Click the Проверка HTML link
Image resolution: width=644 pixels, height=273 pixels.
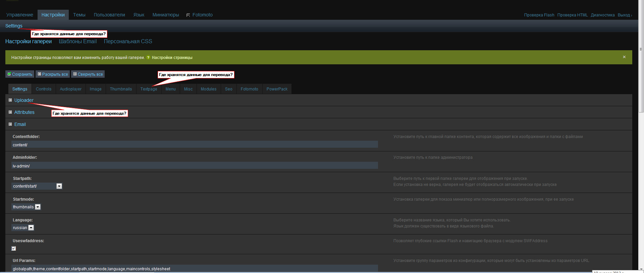(573, 15)
